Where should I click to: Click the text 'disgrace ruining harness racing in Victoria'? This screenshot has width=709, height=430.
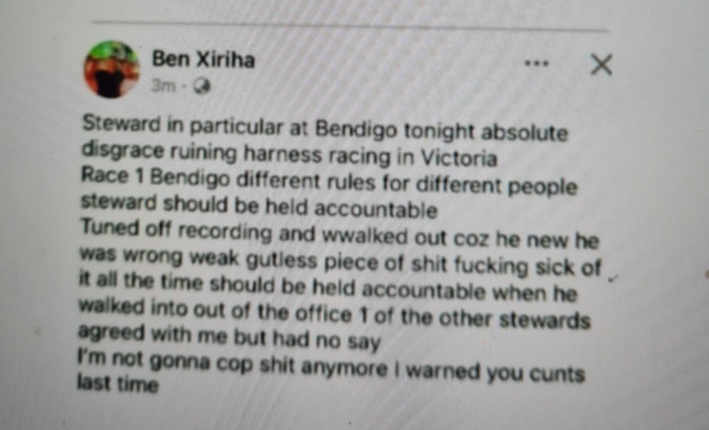pyautogui.click(x=289, y=154)
